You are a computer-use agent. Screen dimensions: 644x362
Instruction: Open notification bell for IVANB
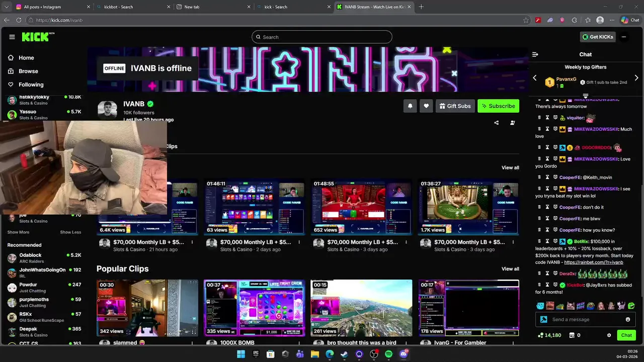point(410,106)
